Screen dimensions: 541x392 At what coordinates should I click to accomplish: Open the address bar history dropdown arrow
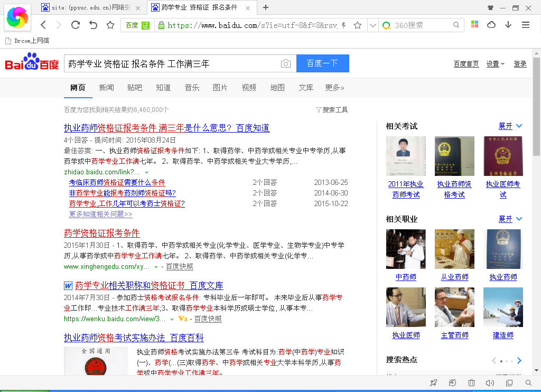click(372, 25)
